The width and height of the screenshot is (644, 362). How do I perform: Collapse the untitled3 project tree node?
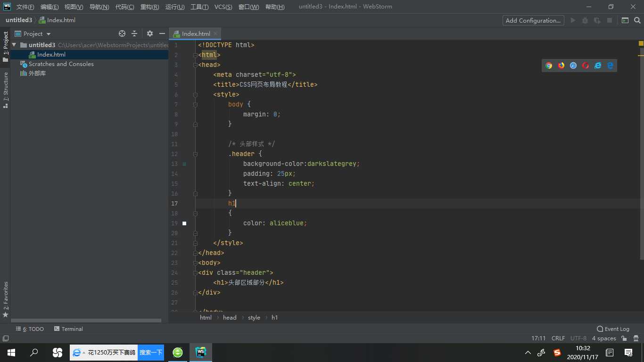[14, 45]
